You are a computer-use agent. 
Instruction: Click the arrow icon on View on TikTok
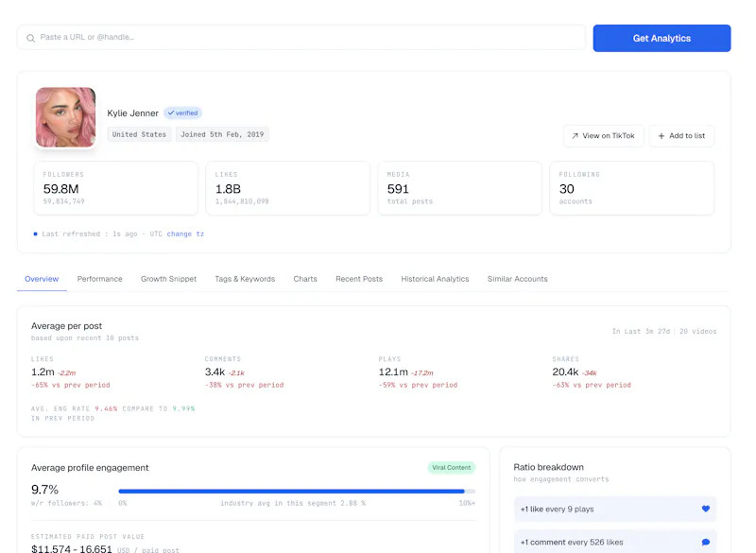click(575, 136)
